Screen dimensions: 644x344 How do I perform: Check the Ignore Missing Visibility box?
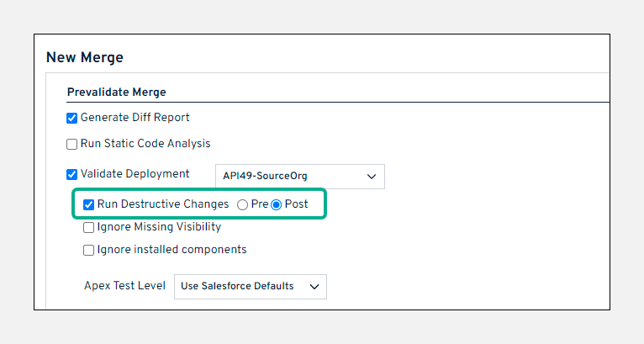[x=88, y=227]
